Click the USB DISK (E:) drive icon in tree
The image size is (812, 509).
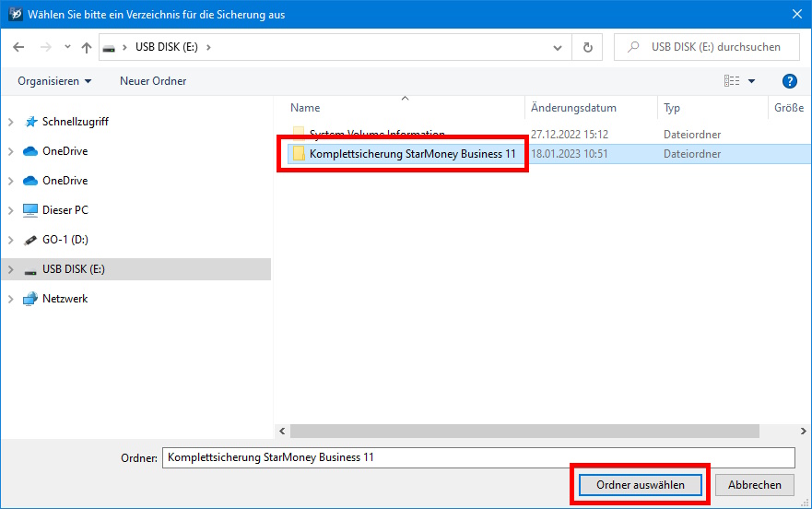pyautogui.click(x=30, y=271)
